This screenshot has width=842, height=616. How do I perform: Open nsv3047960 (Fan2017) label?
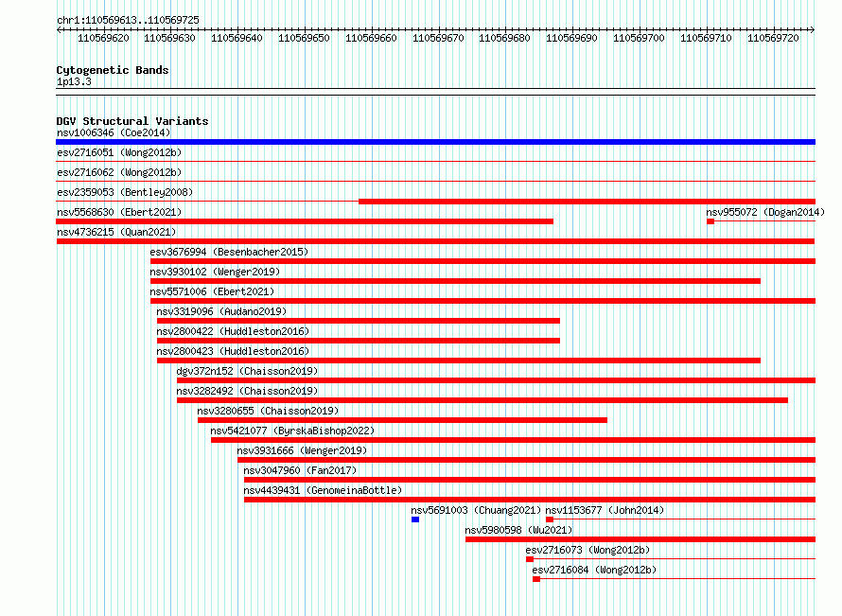300,470
